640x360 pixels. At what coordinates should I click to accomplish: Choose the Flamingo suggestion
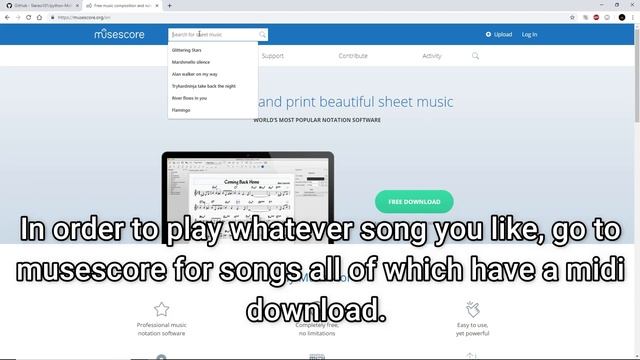181,110
